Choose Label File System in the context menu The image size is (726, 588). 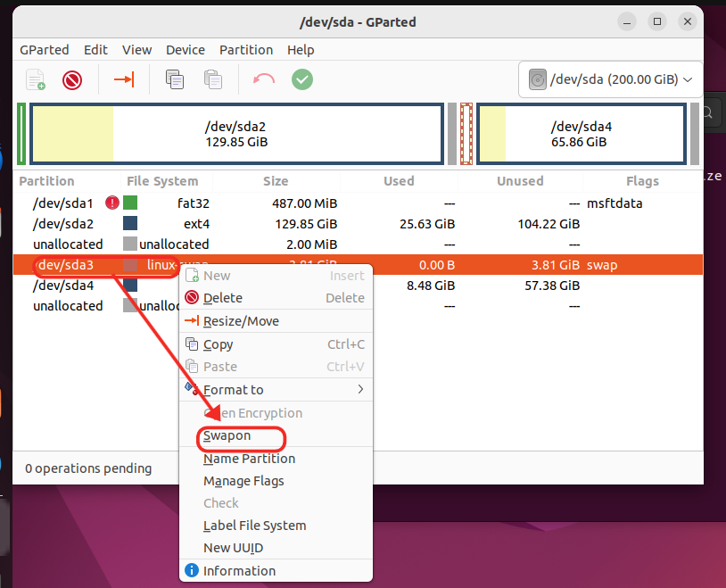pos(276,526)
